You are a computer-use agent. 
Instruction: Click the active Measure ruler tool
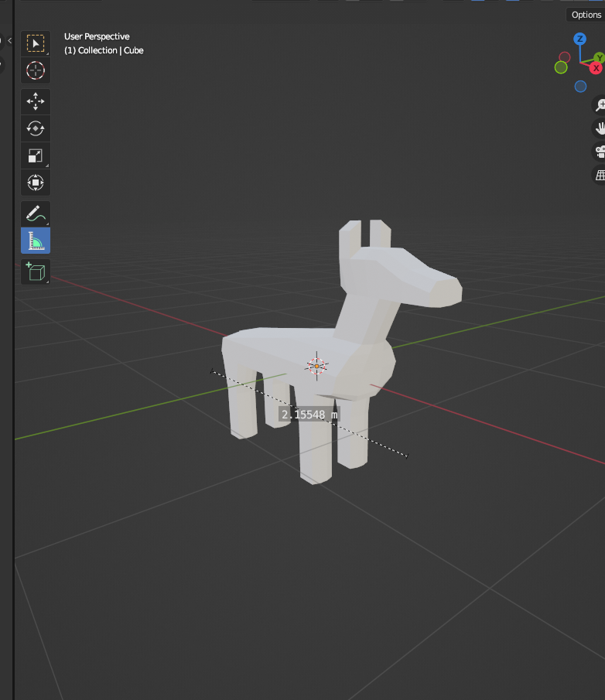36,241
